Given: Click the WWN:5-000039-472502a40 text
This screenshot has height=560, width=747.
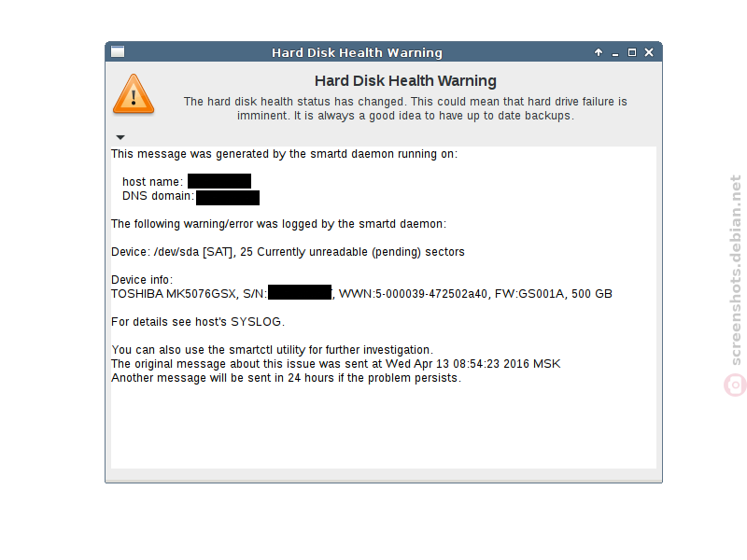Looking at the screenshot, I should pyautogui.click(x=413, y=294).
